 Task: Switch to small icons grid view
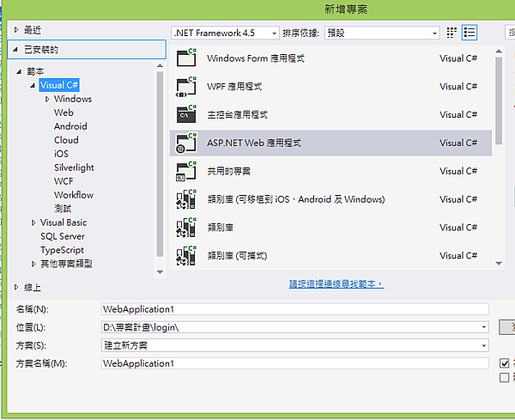tap(451, 33)
